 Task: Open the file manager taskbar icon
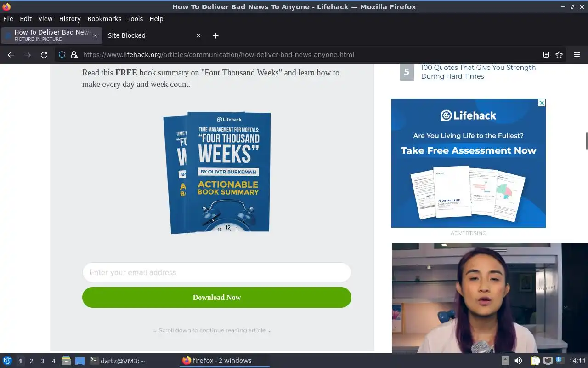(x=66, y=361)
